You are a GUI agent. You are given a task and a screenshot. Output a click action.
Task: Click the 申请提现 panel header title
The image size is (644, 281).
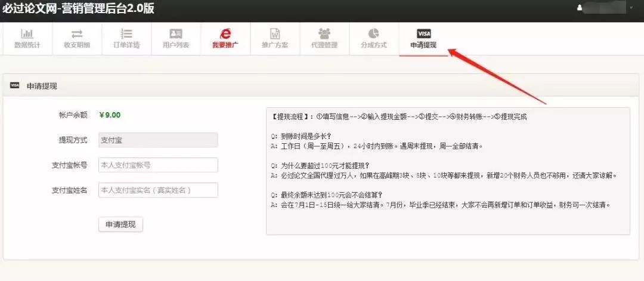click(x=42, y=86)
